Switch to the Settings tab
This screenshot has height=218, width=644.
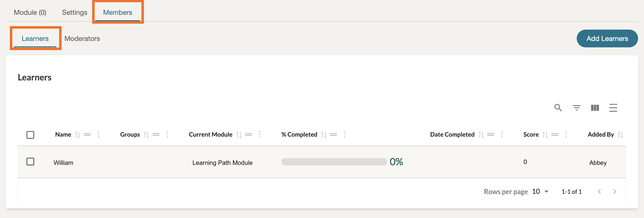tap(74, 12)
